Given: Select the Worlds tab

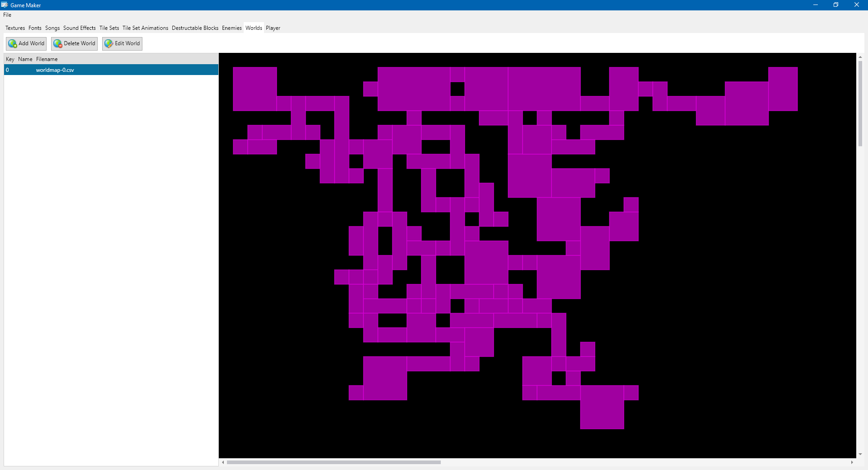Looking at the screenshot, I should tap(254, 28).
